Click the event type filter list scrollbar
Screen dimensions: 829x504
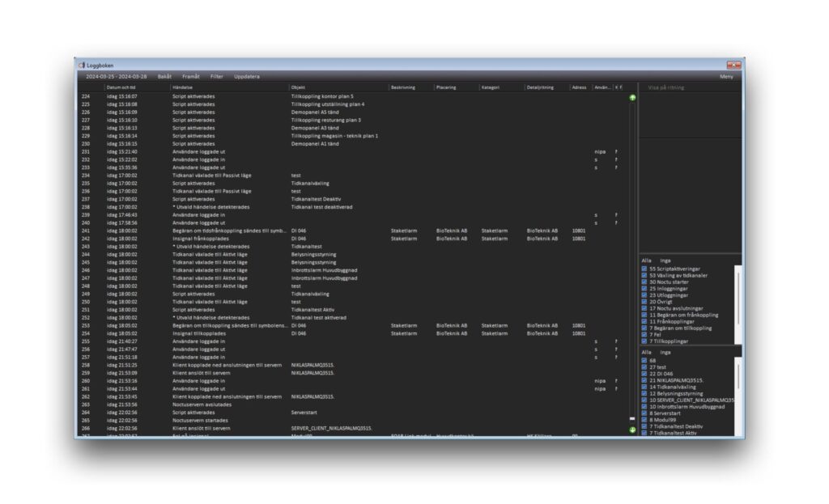[738, 305]
